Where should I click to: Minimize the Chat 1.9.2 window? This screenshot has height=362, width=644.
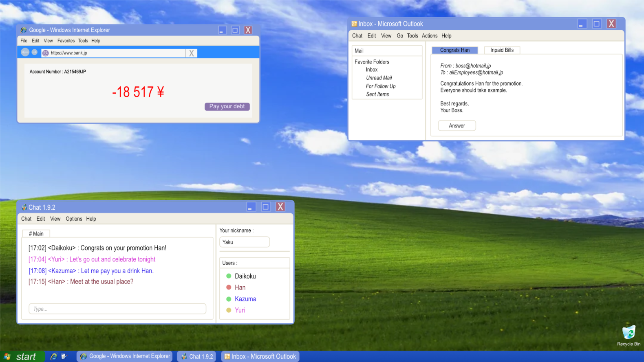251,207
